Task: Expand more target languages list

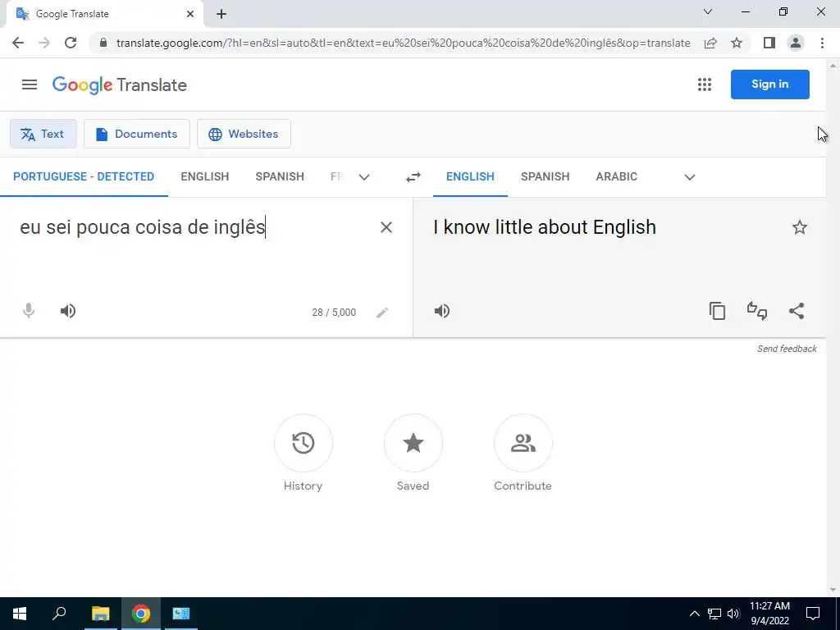Action: (x=689, y=177)
